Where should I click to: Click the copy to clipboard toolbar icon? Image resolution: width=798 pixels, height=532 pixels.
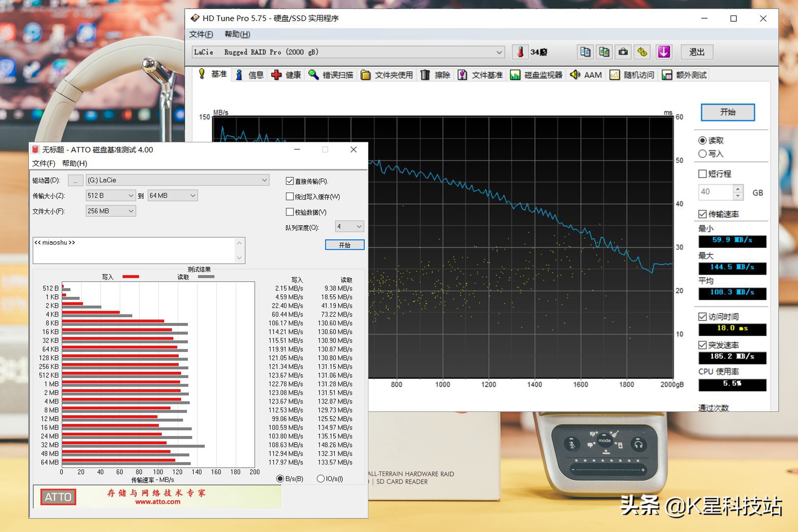coord(585,52)
